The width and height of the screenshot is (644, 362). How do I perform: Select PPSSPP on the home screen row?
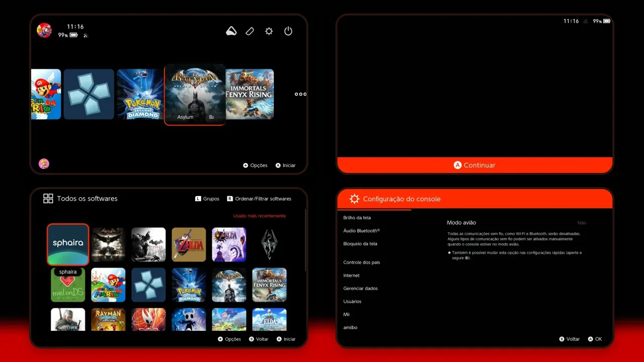pos(89,94)
